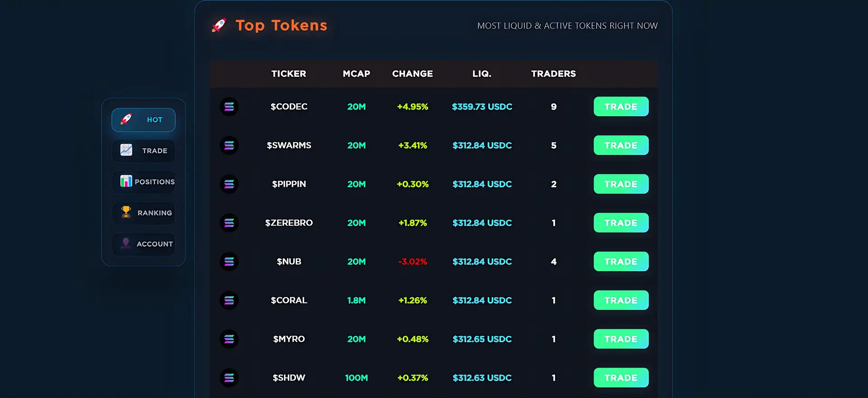868x398 pixels.
Task: Trade the $MYRO token
Action: click(x=621, y=339)
